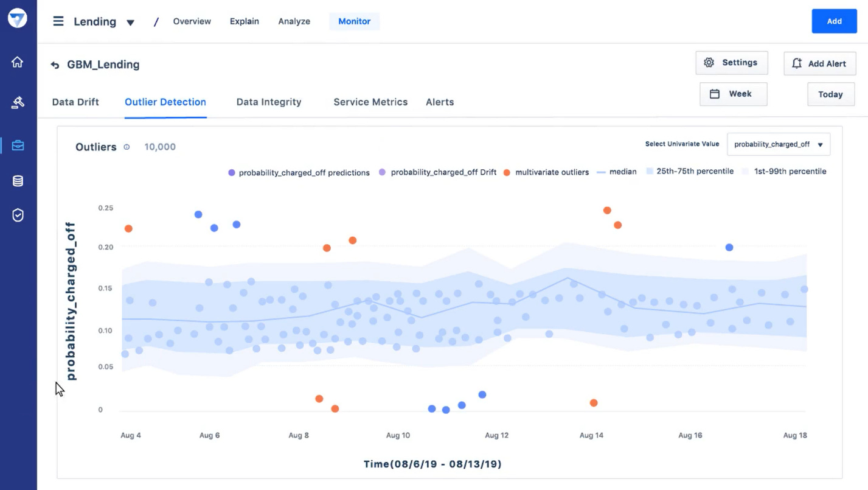Viewport: 868px width, 490px height.
Task: Click the Fiddler logo at the top left
Action: pos(18,18)
